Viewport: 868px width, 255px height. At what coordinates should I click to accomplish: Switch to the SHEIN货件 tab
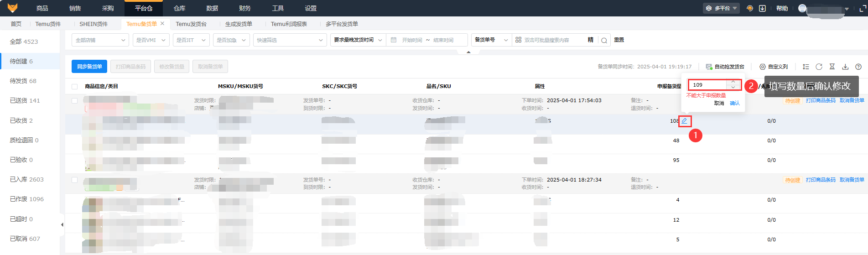pos(94,24)
